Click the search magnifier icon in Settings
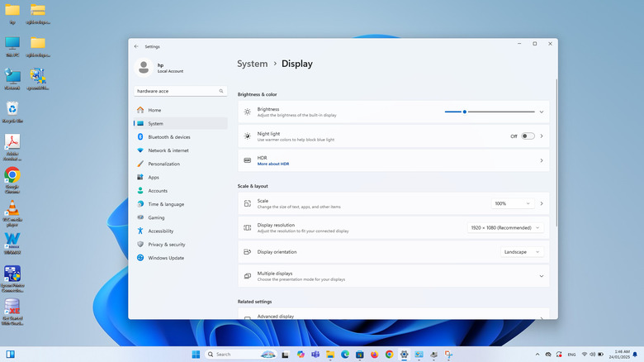The image size is (644, 362). [x=221, y=91]
